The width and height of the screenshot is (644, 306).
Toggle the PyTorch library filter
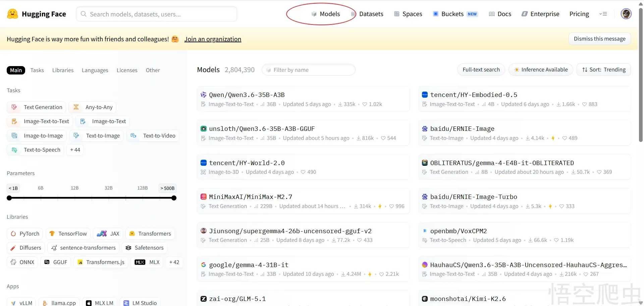[x=25, y=234]
